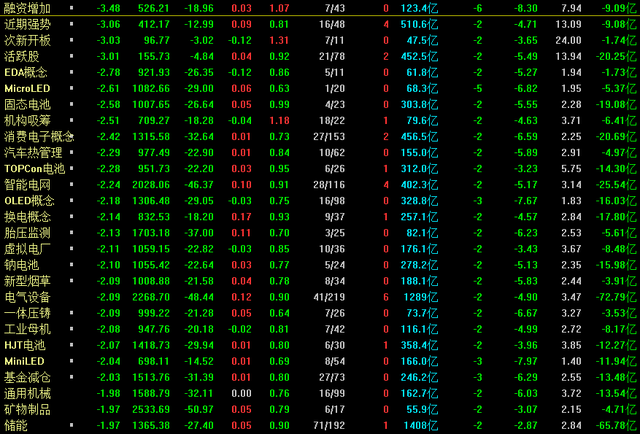Select the 通用机械 sector name
This screenshot has width=640, height=434.
tap(27, 394)
